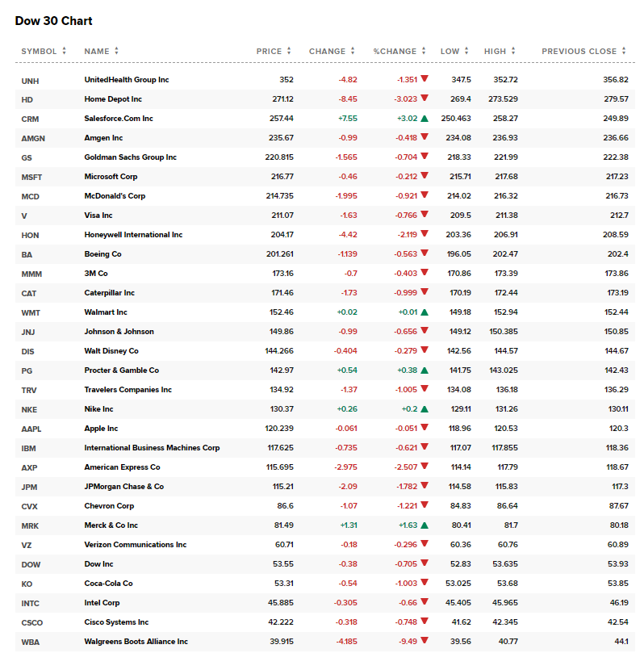Open Nike Inc company name

[98, 409]
